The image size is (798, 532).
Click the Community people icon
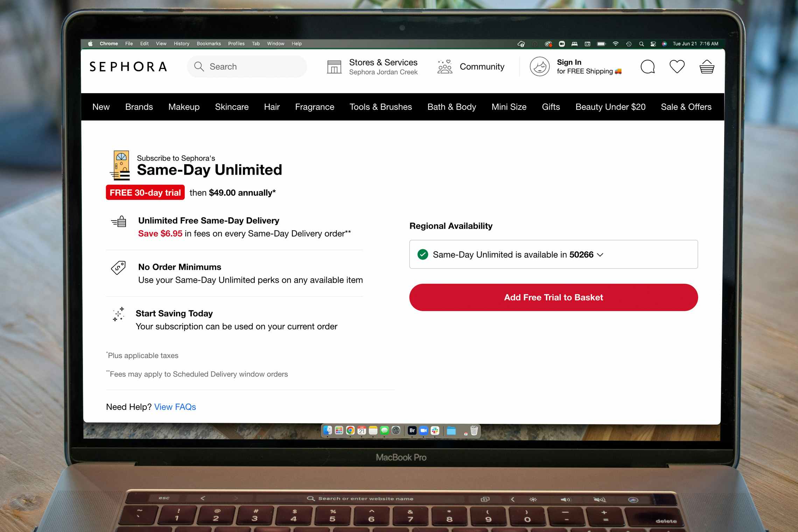coord(446,66)
